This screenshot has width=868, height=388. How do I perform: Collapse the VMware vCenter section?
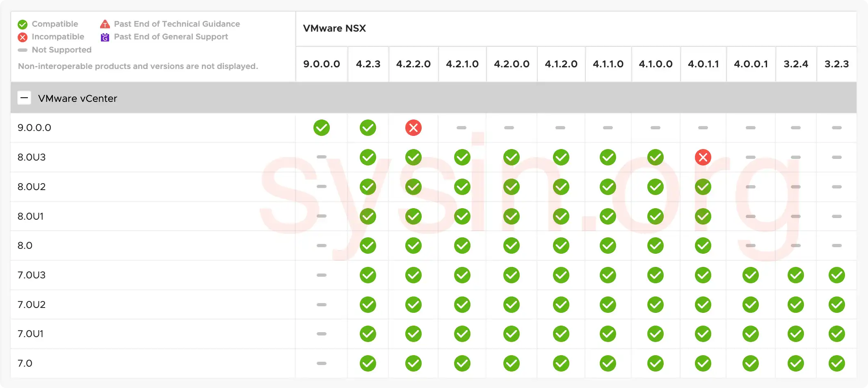click(25, 98)
